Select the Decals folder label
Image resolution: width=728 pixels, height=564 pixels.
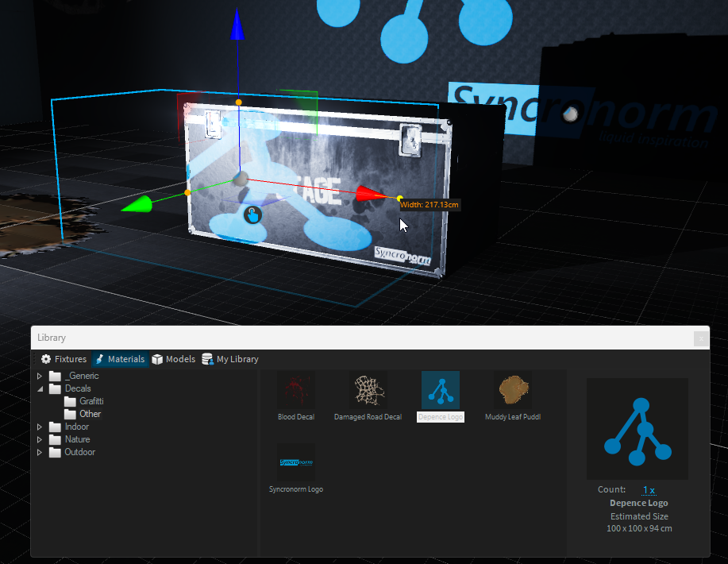pos(78,388)
